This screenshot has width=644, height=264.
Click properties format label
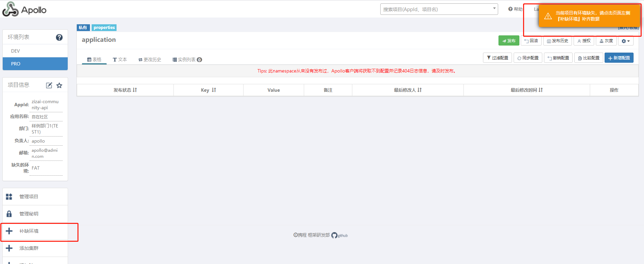[x=104, y=28]
